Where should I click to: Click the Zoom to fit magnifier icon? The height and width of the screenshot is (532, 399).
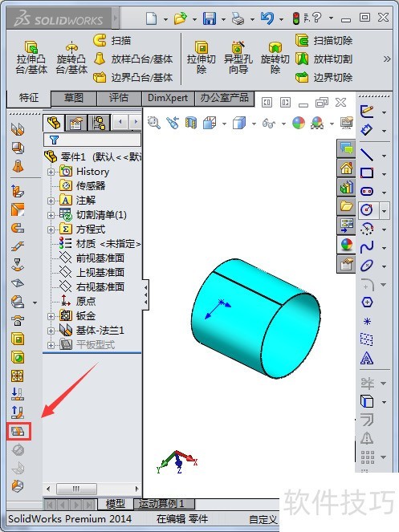point(154,123)
